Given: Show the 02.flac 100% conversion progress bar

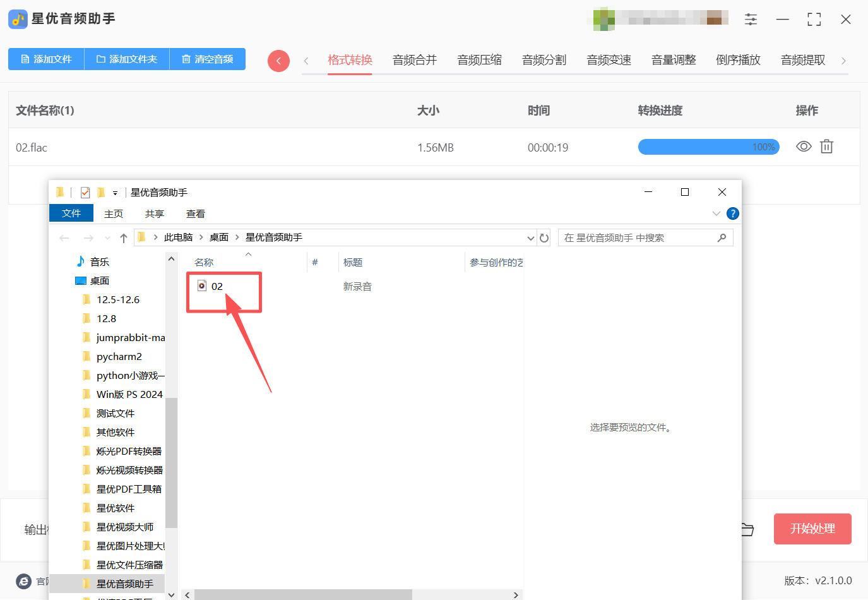Looking at the screenshot, I should pyautogui.click(x=709, y=147).
